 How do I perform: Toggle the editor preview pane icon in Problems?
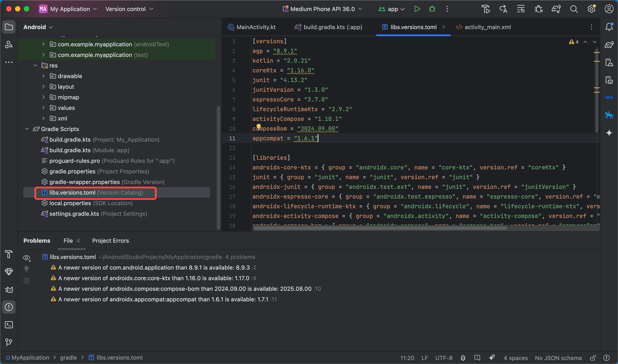pos(26,281)
